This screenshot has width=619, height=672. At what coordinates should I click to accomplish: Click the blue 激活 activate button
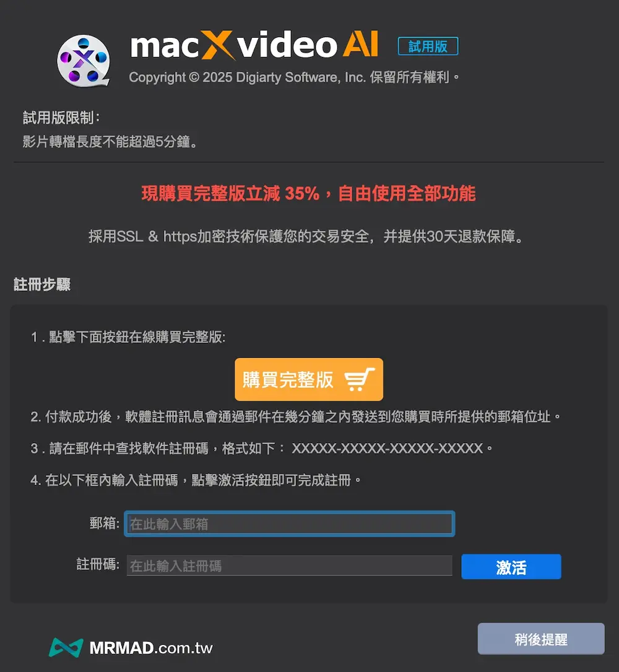511,567
